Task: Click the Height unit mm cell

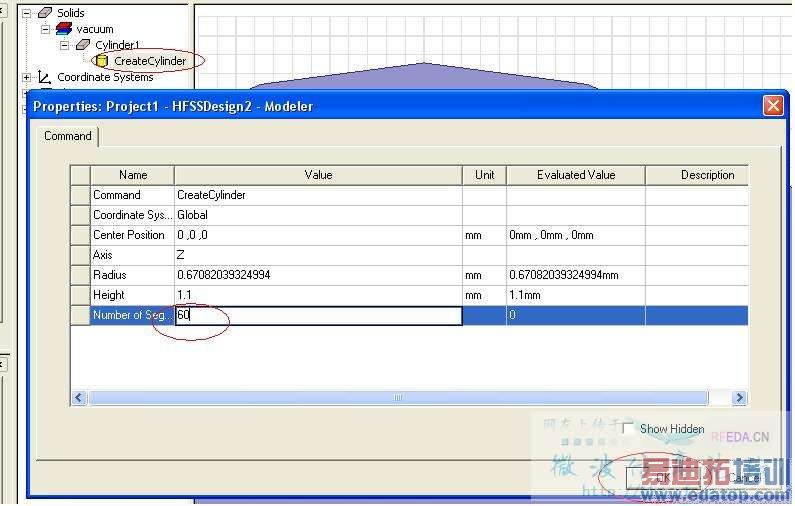Action: 484,295
